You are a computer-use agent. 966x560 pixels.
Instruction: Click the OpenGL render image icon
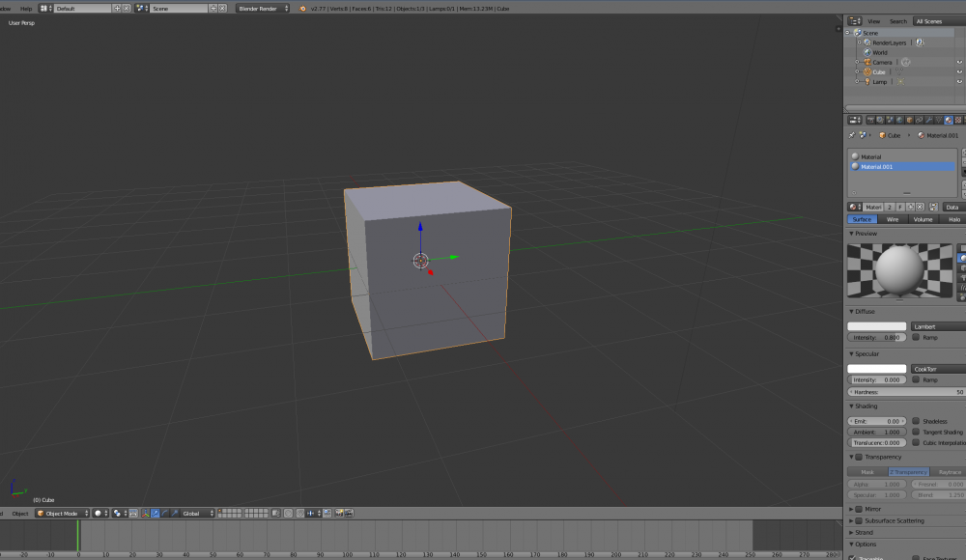pos(339,514)
